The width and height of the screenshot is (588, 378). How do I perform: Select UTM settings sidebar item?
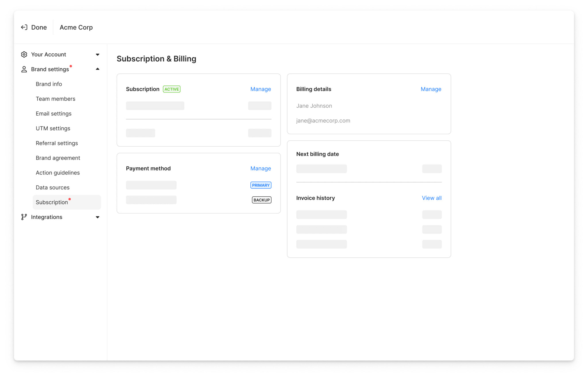tap(53, 128)
